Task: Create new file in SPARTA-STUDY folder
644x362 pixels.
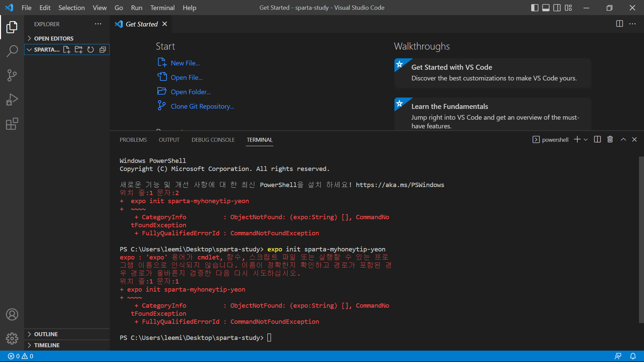Action: click(66, 50)
